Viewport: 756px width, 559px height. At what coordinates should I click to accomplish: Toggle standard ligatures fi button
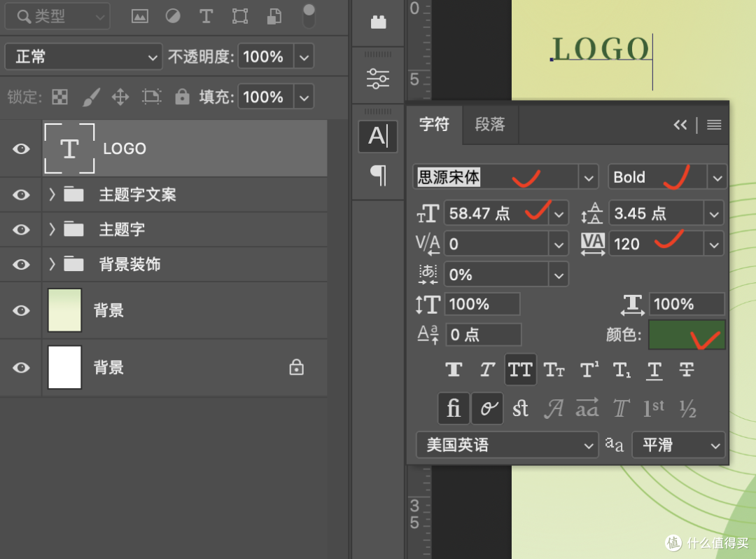[454, 408]
